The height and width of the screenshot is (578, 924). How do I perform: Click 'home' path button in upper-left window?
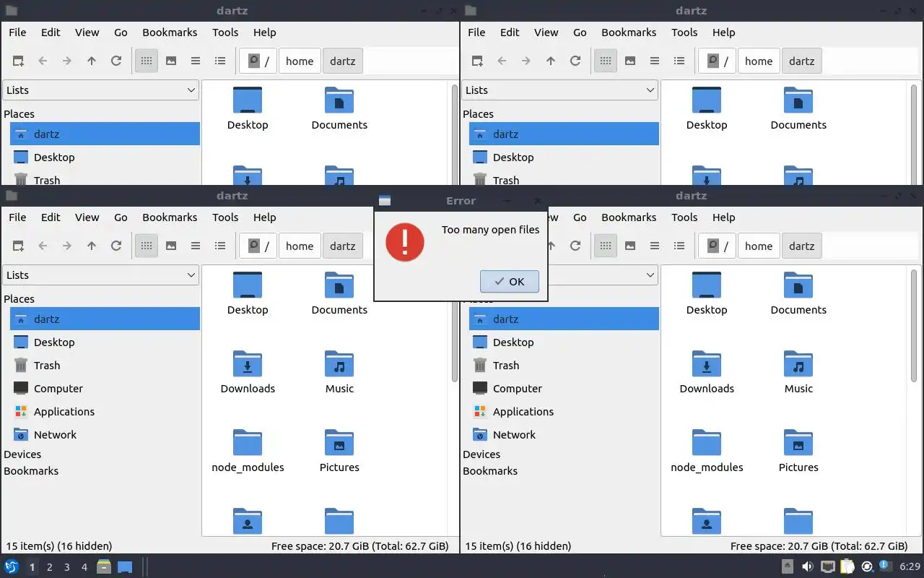coord(300,61)
